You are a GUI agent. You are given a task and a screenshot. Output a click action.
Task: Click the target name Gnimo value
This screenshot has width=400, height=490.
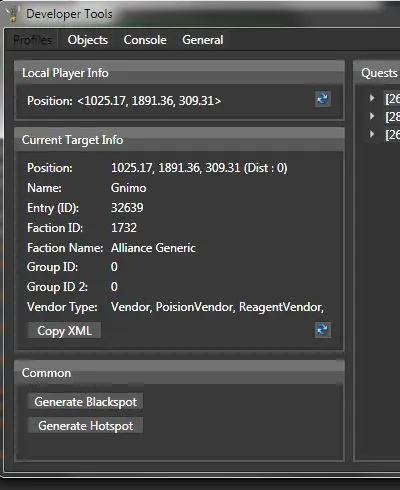128,188
